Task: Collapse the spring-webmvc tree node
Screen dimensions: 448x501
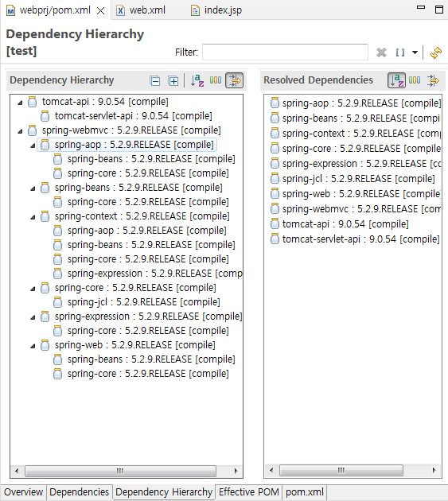Action: pos(20,131)
